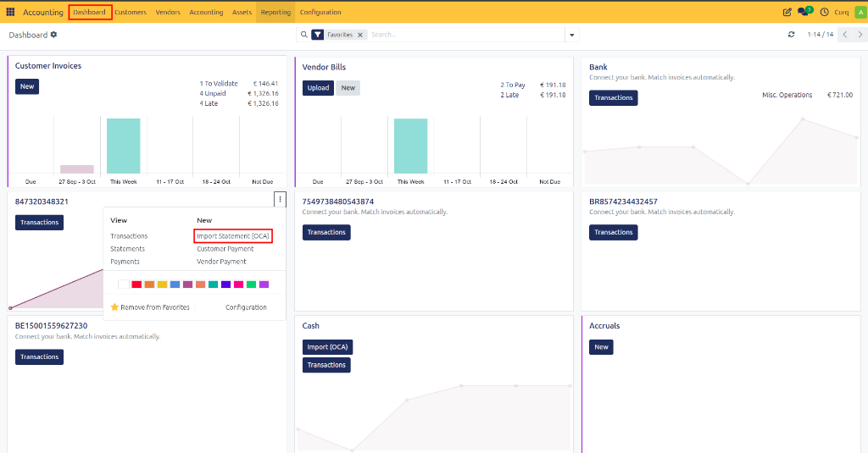Viewport: 868px width, 453px height.
Task: Remove the Favorites filter tag
Action: click(359, 35)
